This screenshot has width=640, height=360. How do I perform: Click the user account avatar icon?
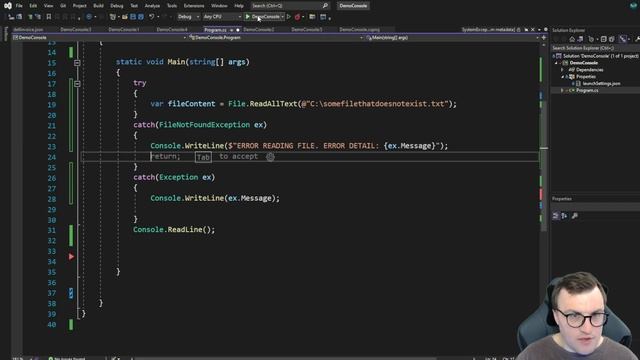coord(633,5)
